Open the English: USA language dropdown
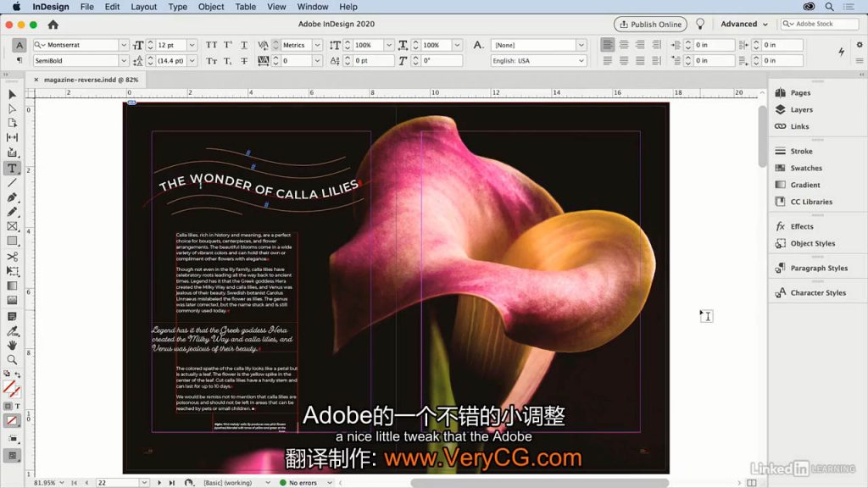Image resolution: width=868 pixels, height=488 pixels. (x=581, y=61)
